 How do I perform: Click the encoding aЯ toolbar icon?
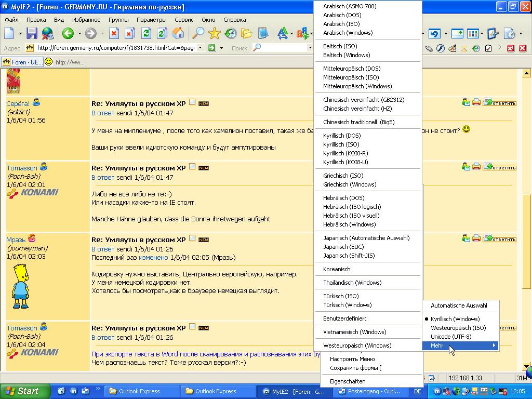[302, 33]
